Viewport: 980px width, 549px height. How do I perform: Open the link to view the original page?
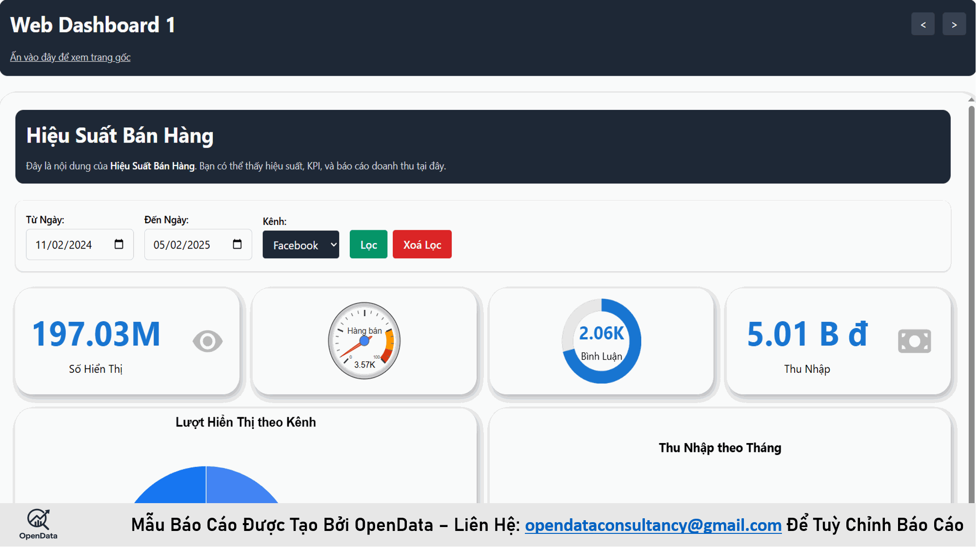click(x=70, y=57)
